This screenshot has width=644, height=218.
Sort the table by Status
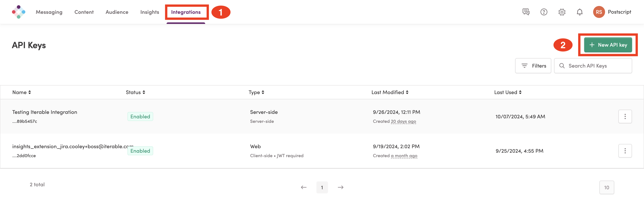coord(135,92)
